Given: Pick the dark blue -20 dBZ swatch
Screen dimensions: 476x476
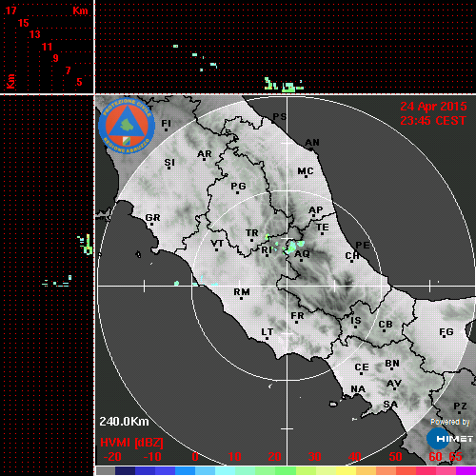Looking at the screenshot, I should [x=125, y=470].
